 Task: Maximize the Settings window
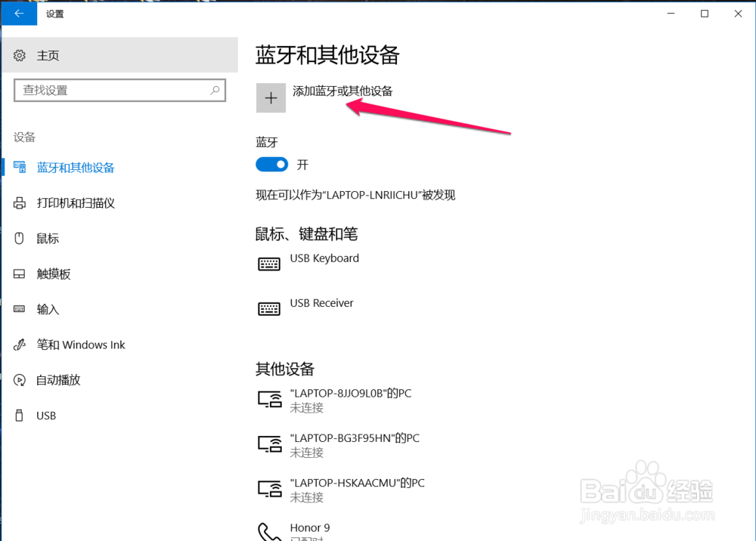[705, 14]
